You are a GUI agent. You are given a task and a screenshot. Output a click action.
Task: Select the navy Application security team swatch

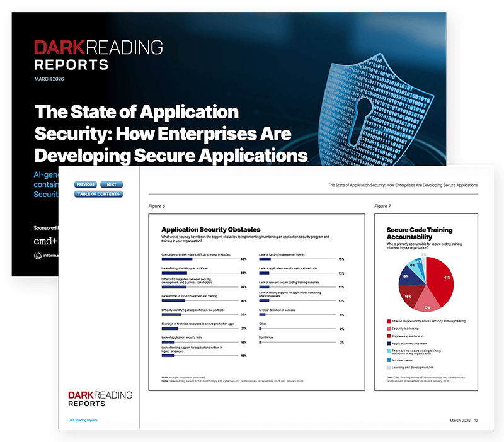point(389,343)
